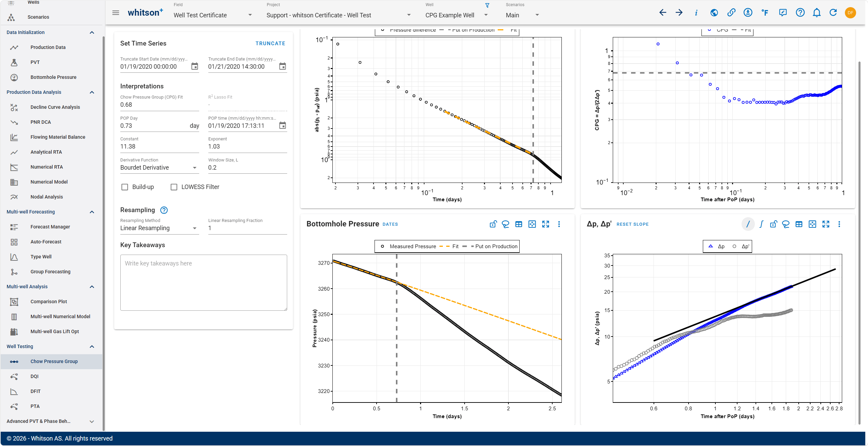Enable the LOWESS Filter checkbox
The image size is (868, 446).
coord(174,187)
